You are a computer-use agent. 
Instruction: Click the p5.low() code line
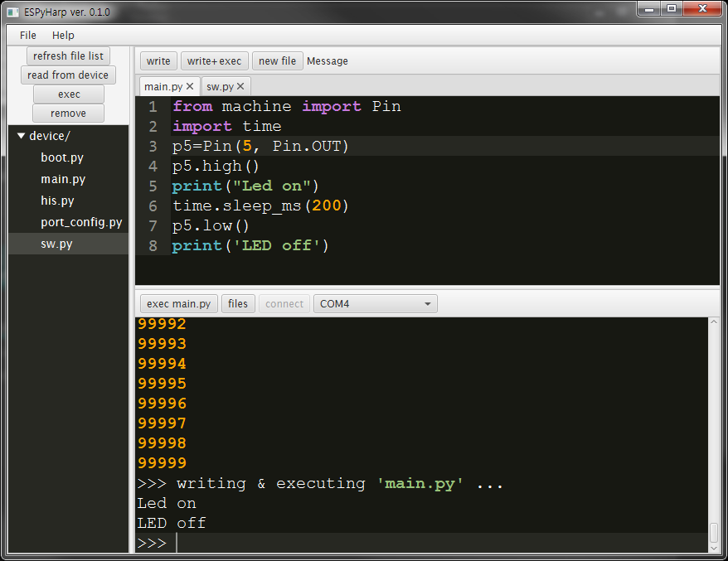click(x=211, y=225)
